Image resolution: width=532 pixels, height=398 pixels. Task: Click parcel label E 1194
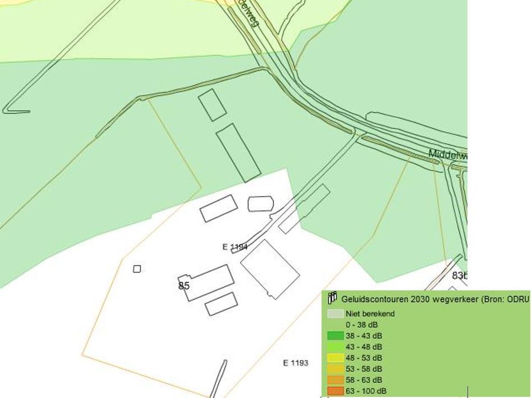coord(235,247)
